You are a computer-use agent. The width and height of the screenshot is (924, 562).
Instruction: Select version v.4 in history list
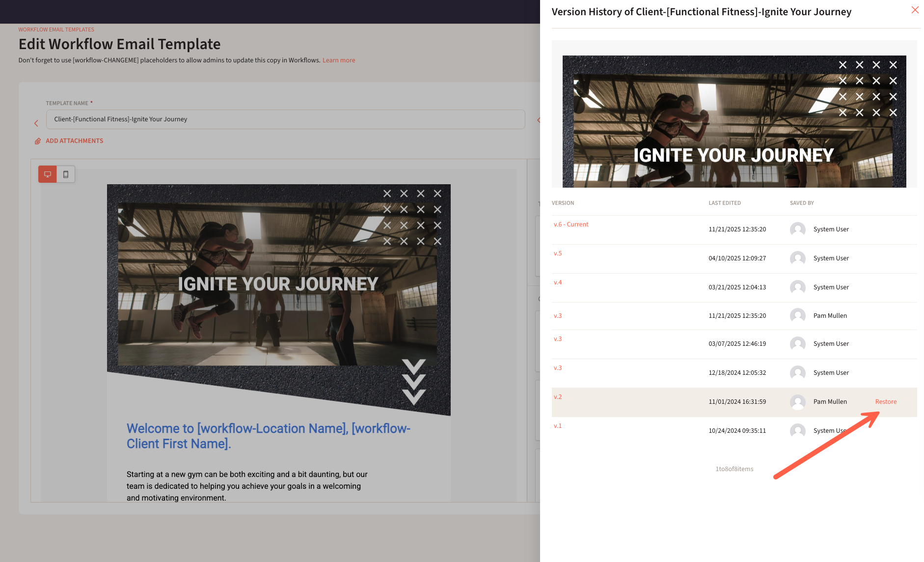tap(558, 282)
